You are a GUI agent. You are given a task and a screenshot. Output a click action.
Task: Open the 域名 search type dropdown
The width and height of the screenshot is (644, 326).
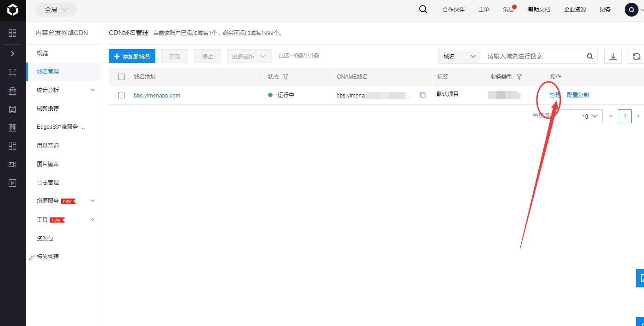click(x=459, y=56)
